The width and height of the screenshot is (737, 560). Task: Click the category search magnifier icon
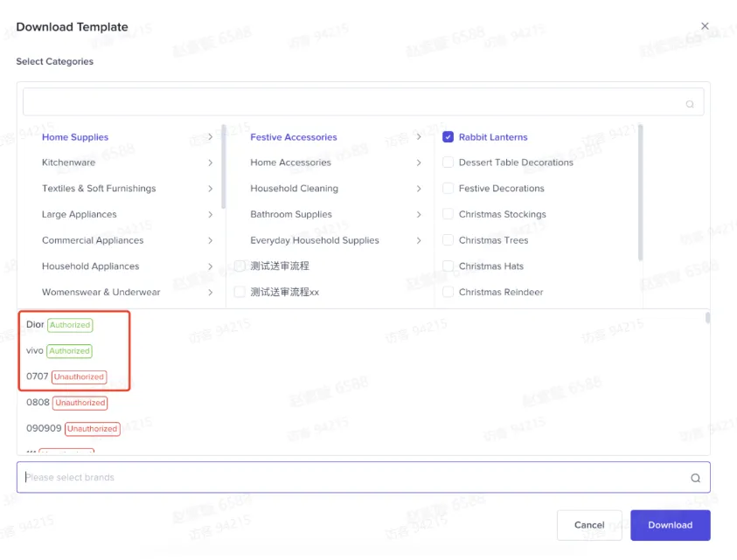point(690,104)
